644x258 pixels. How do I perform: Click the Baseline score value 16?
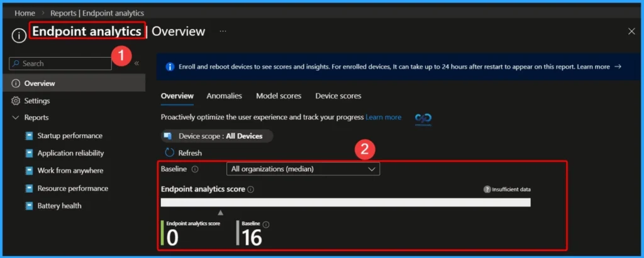(x=252, y=238)
